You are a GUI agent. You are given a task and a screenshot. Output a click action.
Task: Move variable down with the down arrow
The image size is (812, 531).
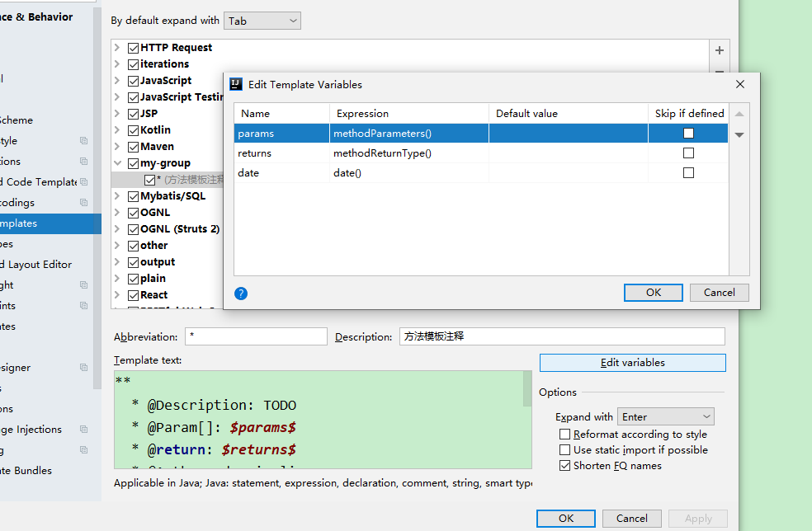(x=739, y=135)
